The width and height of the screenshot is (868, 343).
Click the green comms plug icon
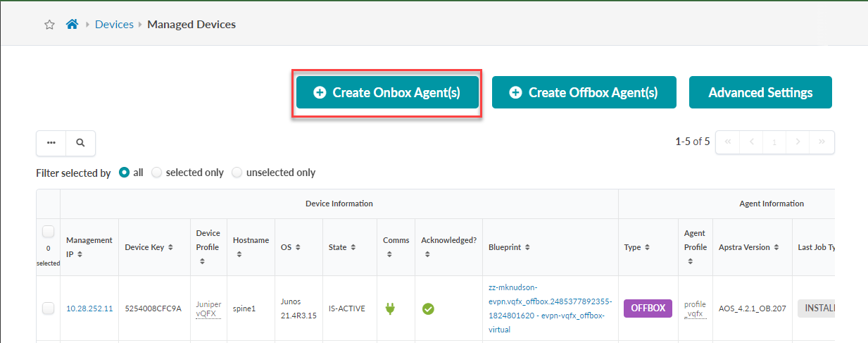(389, 308)
